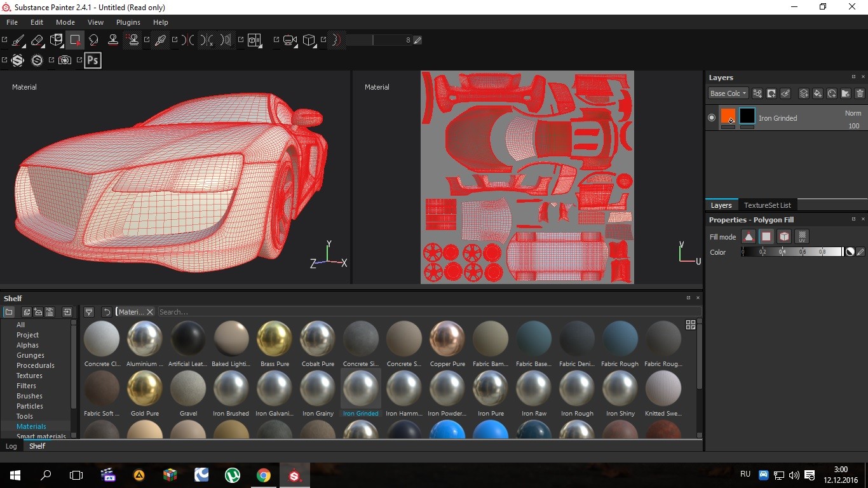Screen dimensions: 868x488
Task: Click the camera view mode icon
Action: (x=290, y=40)
